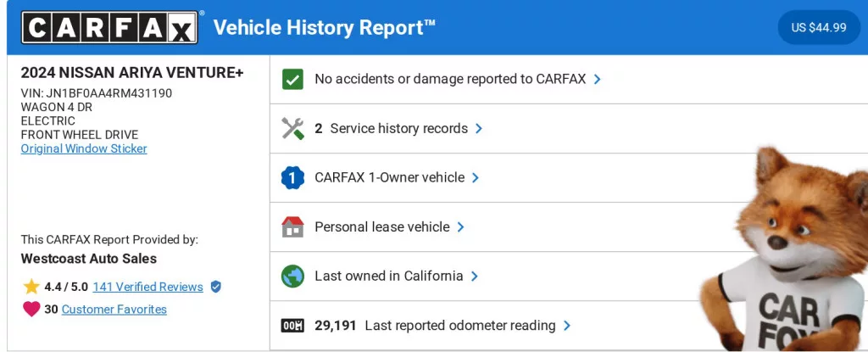Expand the CARFAX 1-Owner vehicle chevron
Viewport: 868px width, 352px height.
[476, 178]
